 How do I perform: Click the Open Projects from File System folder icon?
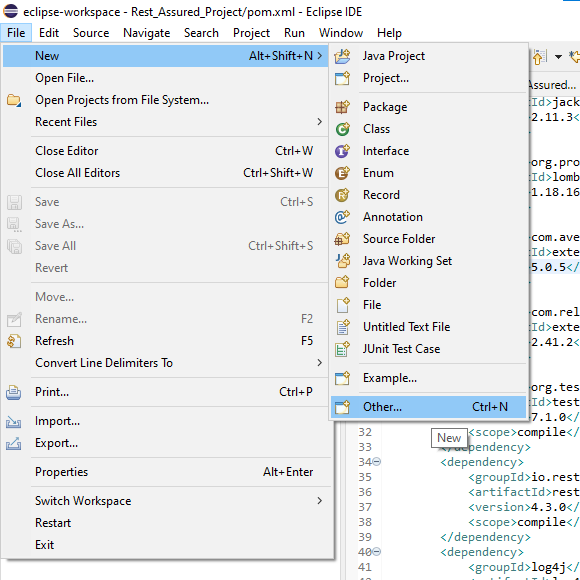tap(14, 100)
